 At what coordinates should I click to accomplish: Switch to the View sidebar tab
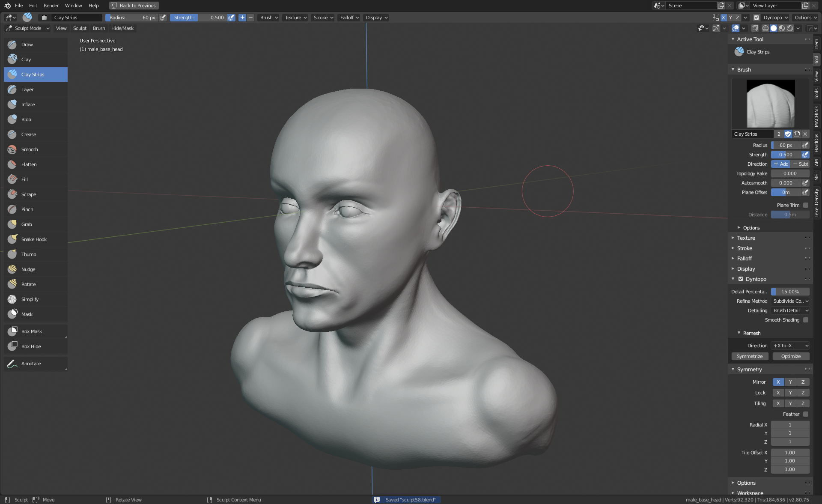click(817, 77)
